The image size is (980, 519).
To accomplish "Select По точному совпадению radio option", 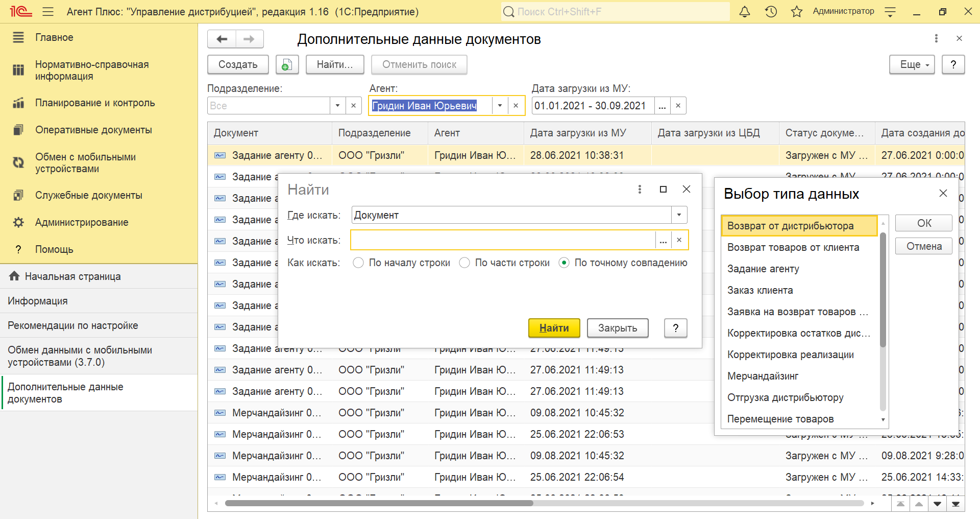I will click(564, 263).
